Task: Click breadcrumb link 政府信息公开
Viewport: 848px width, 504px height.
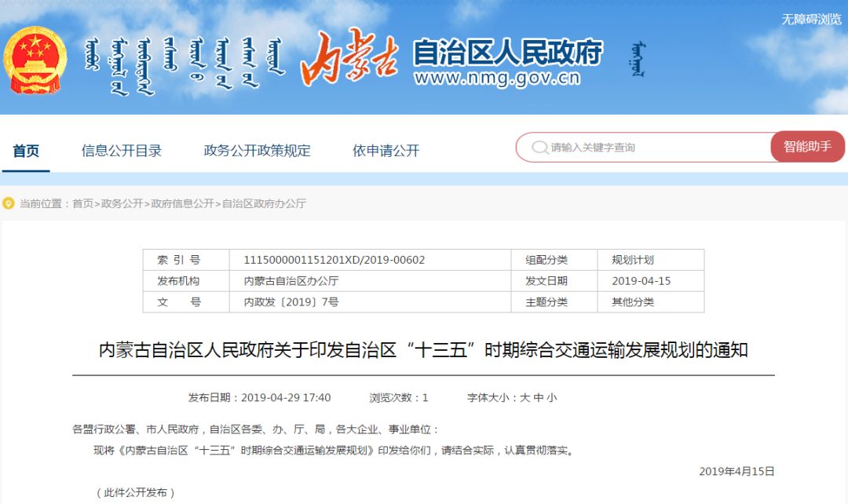Action: (183, 203)
